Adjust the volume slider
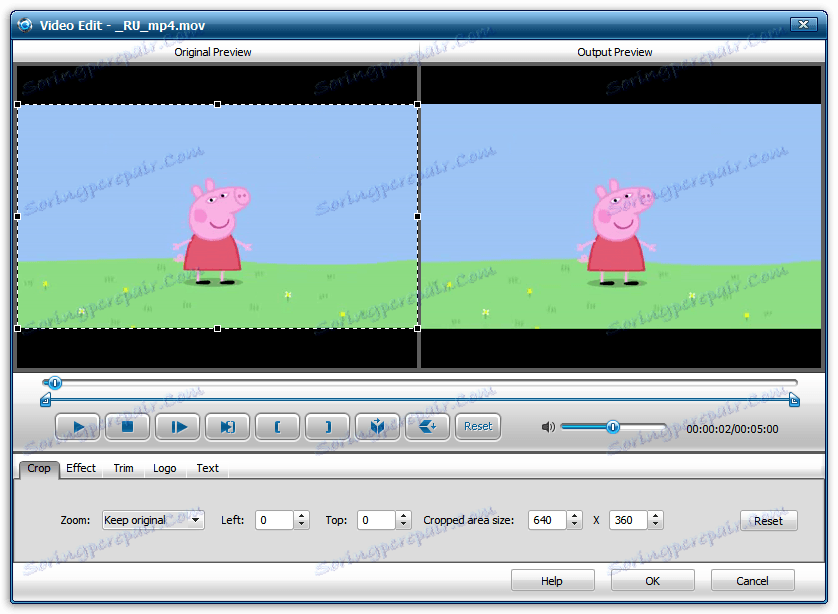The image size is (838, 614). (x=613, y=426)
